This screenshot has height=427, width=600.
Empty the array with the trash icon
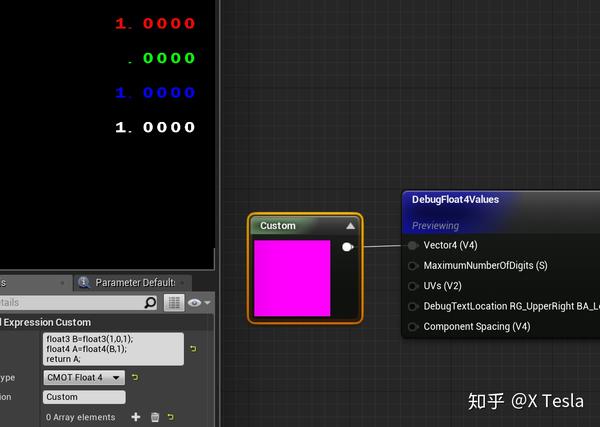coord(155,417)
